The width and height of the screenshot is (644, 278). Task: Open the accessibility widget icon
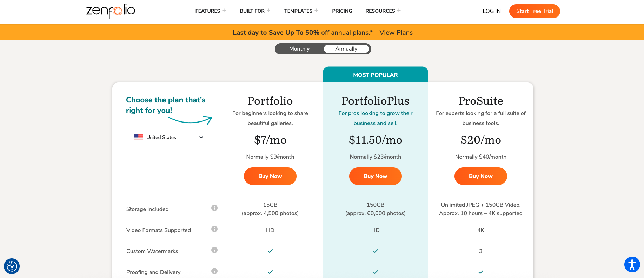point(632,264)
